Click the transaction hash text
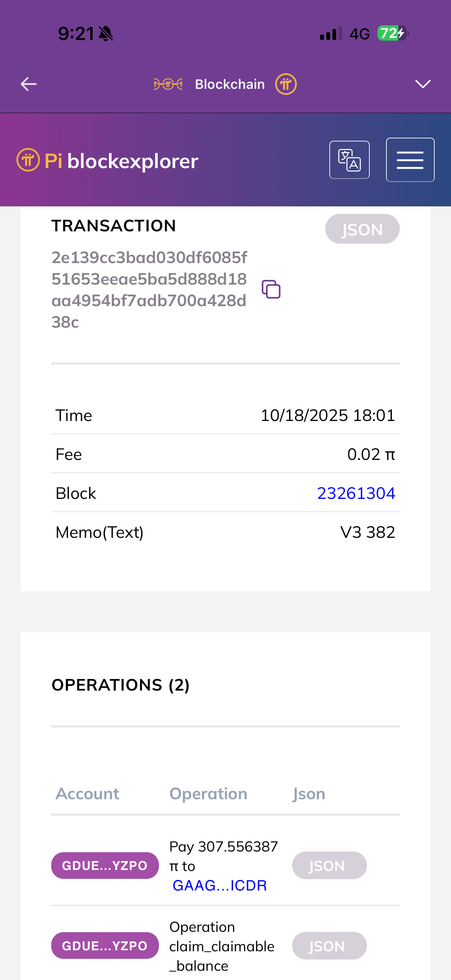The image size is (451, 980). [149, 289]
